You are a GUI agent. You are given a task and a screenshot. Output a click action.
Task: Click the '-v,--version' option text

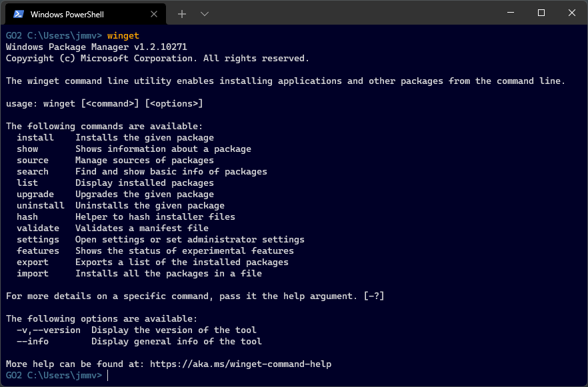click(49, 330)
